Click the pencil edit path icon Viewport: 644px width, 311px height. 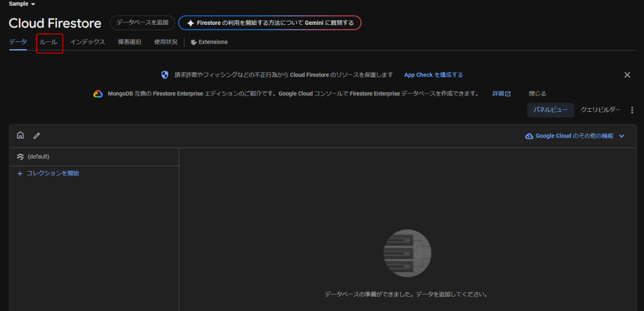coord(37,136)
